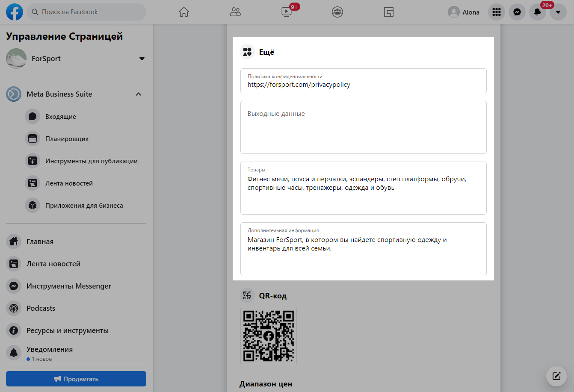Open the Home feed icon

(183, 12)
